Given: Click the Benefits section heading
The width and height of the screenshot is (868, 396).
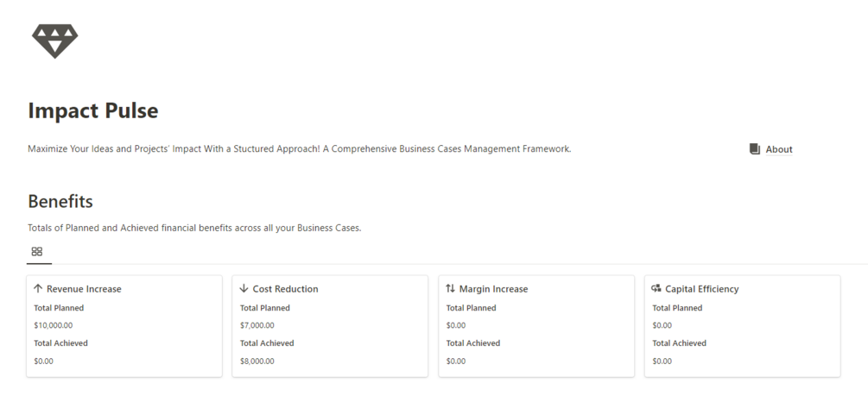Looking at the screenshot, I should pos(60,202).
